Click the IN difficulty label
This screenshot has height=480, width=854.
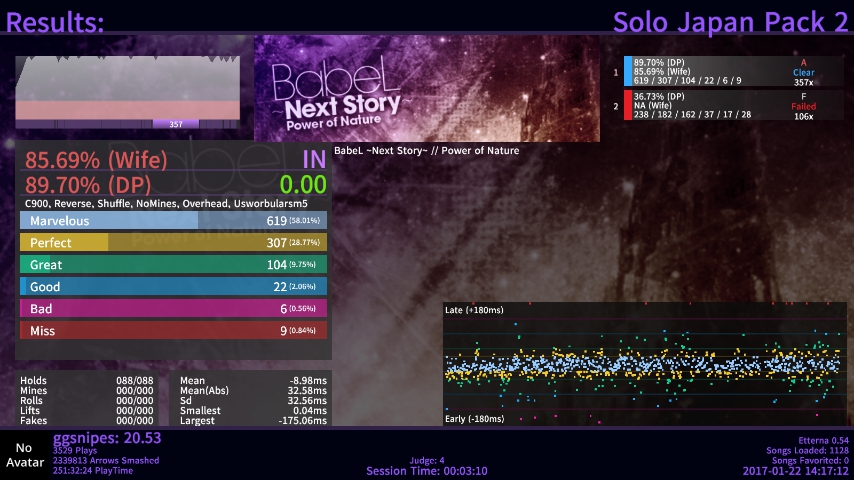(313, 160)
